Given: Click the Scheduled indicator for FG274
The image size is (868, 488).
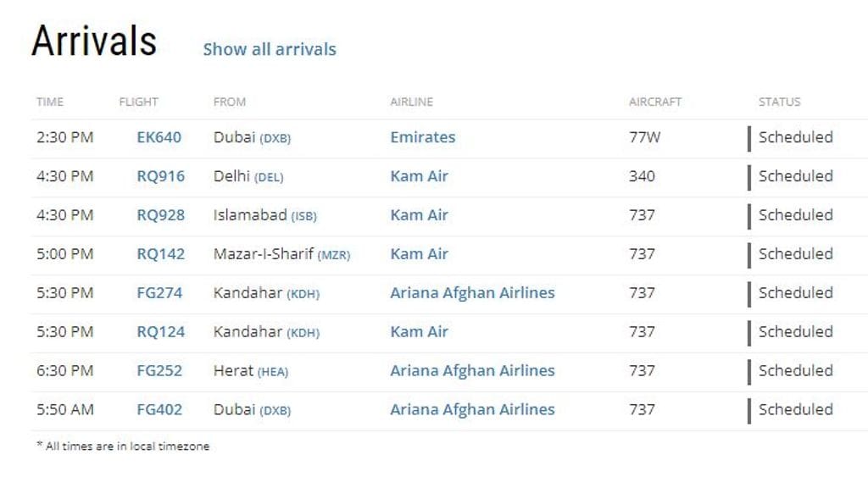Looking at the screenshot, I should pos(749,292).
